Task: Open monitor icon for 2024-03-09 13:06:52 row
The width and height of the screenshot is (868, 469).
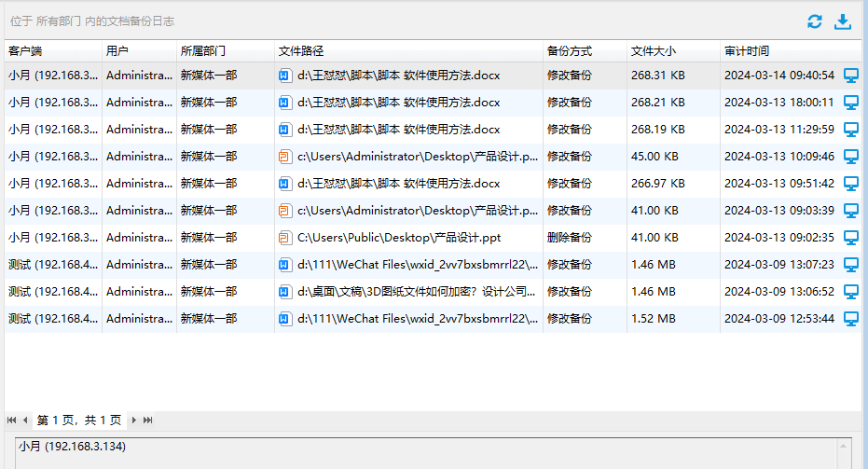Action: [x=851, y=292]
